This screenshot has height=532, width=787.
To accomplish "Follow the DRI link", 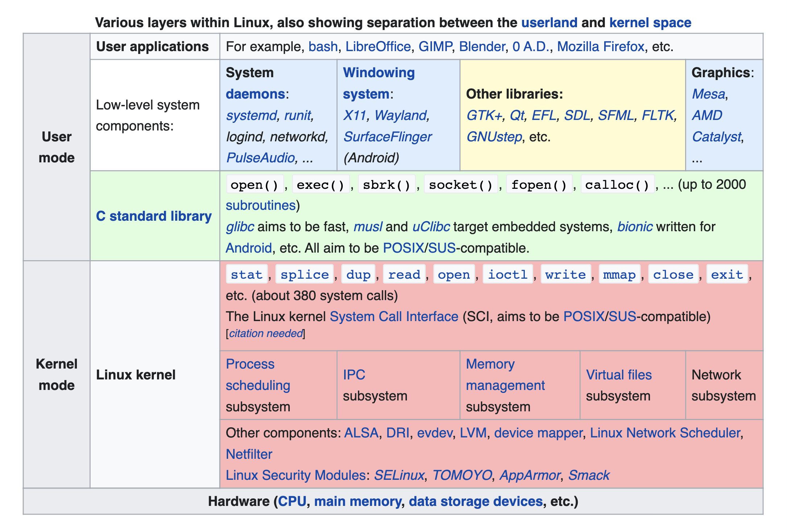I will (x=398, y=433).
